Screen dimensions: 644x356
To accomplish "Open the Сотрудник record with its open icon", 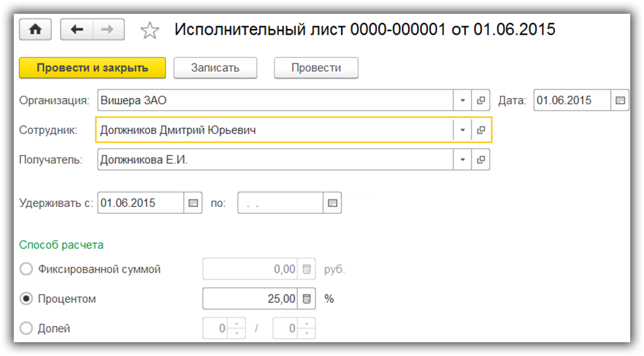I will 480,130.
